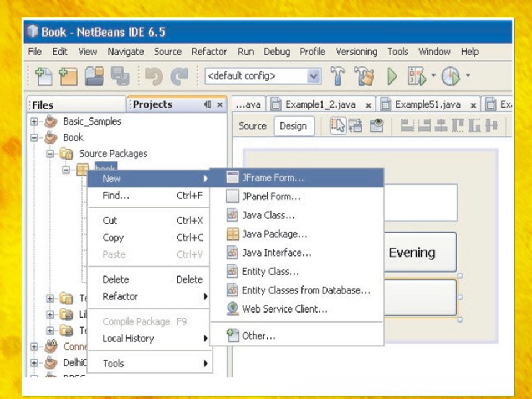
Task: Open the Debug button dropdown arrow
Action: 433,75
